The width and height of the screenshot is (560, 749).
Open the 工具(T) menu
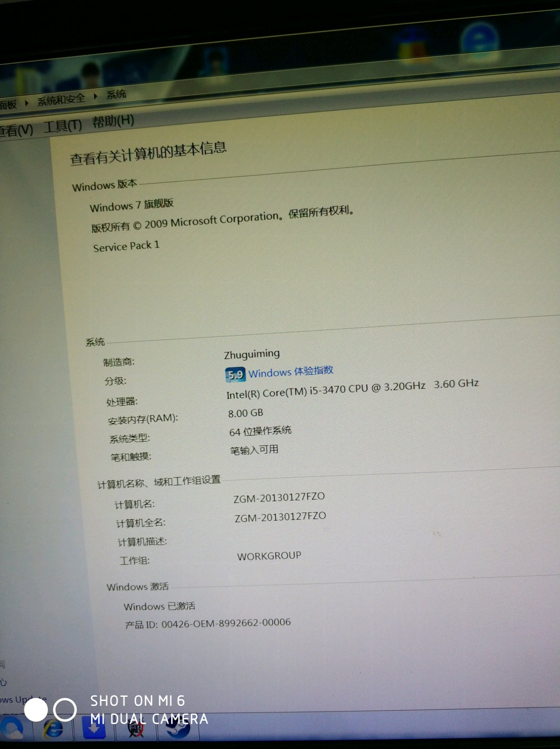63,126
